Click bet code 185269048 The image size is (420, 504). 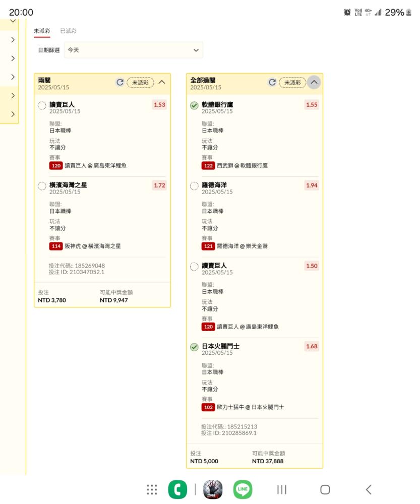click(90, 266)
